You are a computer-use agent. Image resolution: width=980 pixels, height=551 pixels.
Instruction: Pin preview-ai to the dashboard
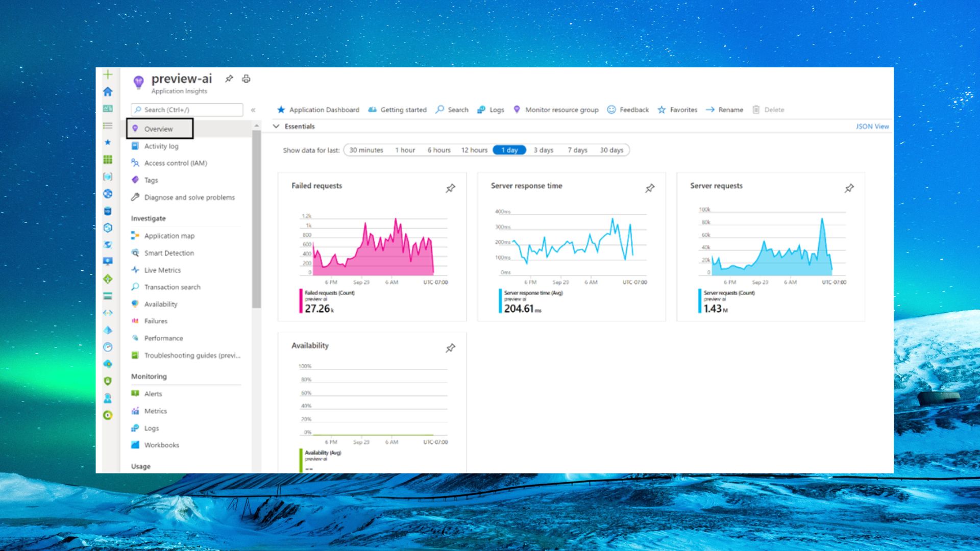(229, 79)
